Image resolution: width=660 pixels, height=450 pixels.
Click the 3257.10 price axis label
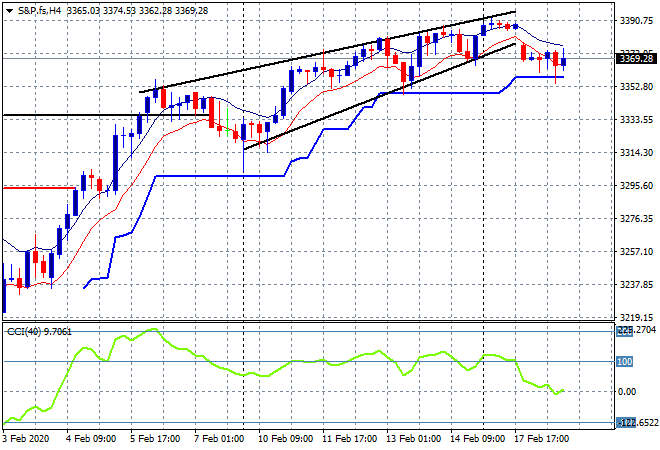(636, 251)
